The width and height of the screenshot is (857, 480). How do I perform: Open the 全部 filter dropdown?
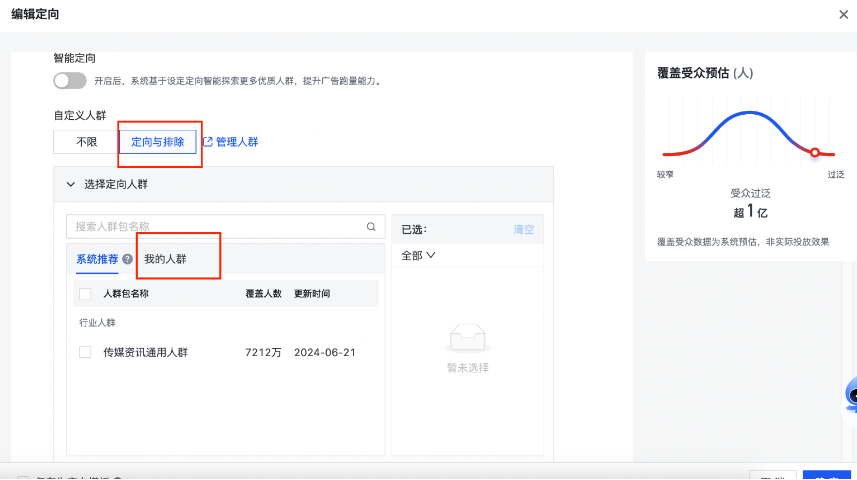418,255
